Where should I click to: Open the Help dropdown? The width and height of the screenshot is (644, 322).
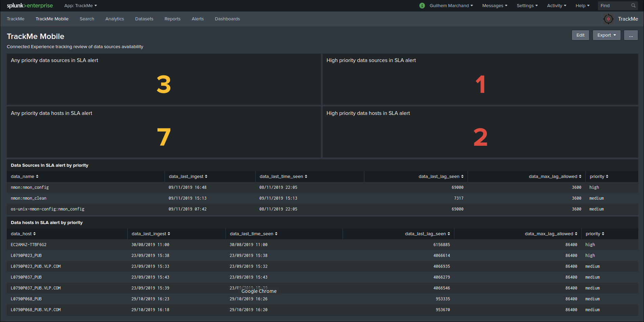(582, 6)
